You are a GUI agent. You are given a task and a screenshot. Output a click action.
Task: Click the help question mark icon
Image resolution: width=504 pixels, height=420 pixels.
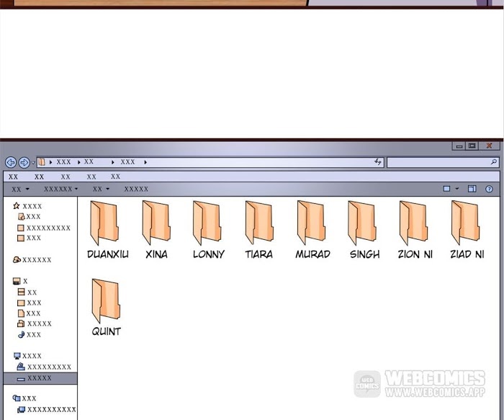pyautogui.click(x=489, y=189)
